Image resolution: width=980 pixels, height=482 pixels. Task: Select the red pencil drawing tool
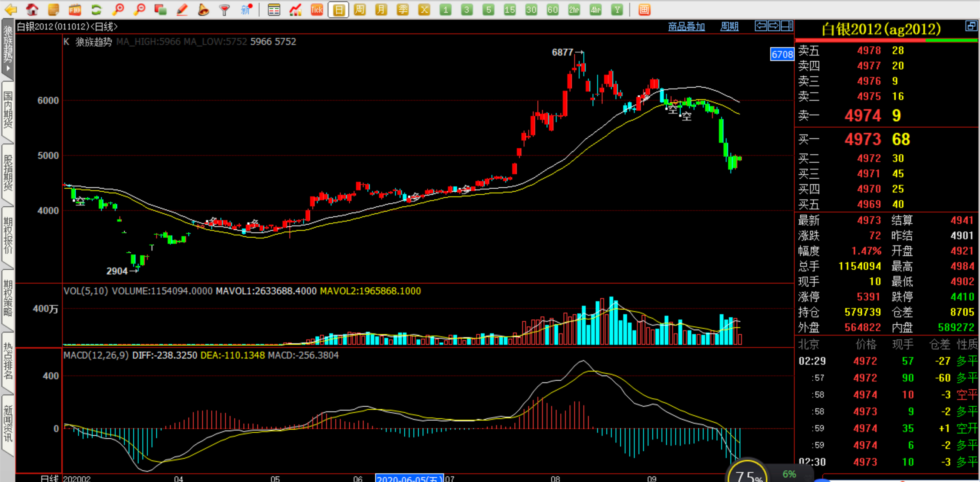coord(182,9)
